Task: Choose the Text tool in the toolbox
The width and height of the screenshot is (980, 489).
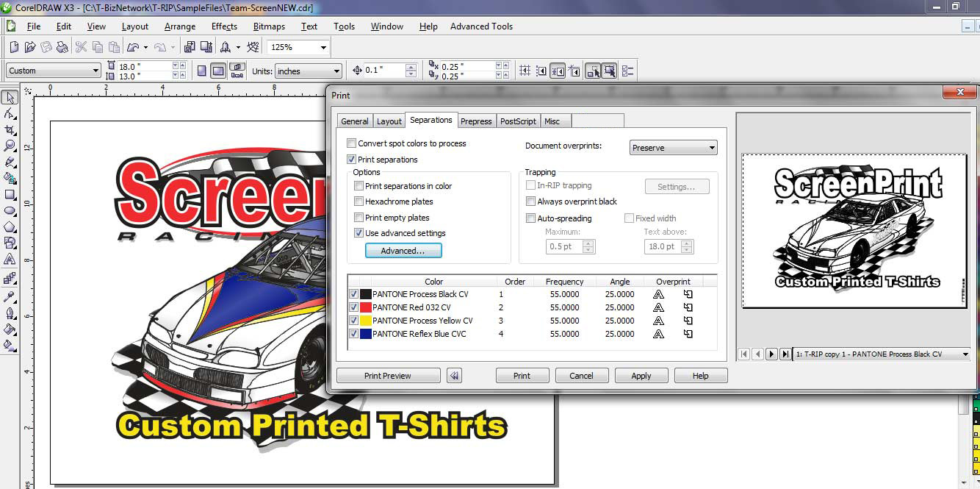Action: pyautogui.click(x=10, y=260)
